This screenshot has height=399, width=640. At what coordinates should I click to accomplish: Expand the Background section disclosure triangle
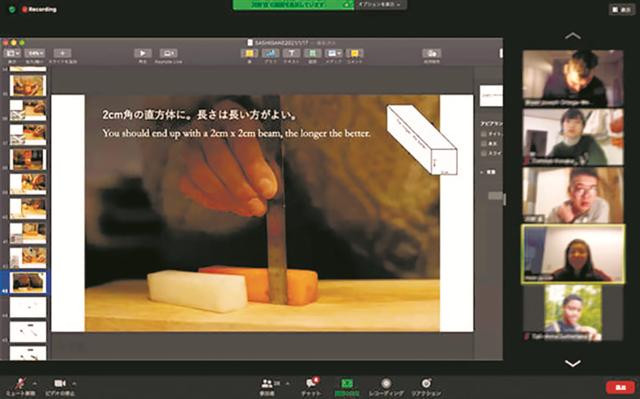pos(482,172)
